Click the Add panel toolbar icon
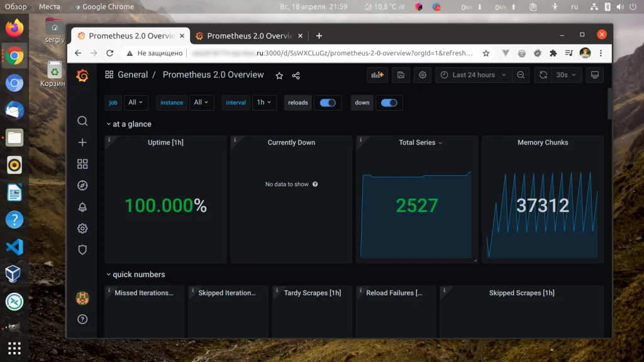644x362 pixels. point(377,75)
